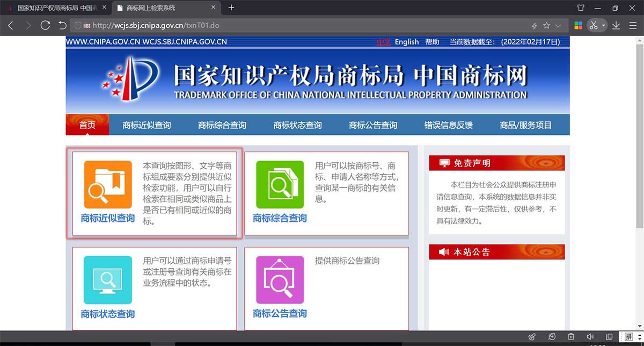Switch to the 国家知识产权局商标局 browser tab
This screenshot has height=346, width=644.
point(55,8)
